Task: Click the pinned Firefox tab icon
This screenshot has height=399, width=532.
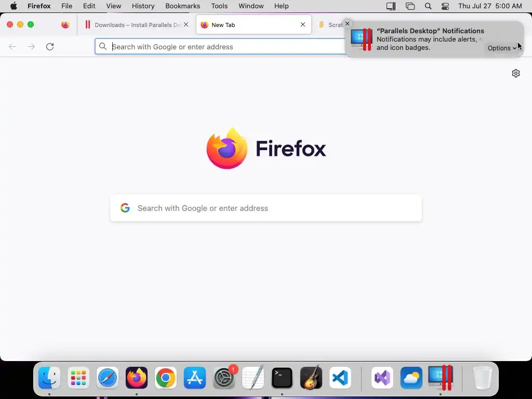Action: [65, 25]
